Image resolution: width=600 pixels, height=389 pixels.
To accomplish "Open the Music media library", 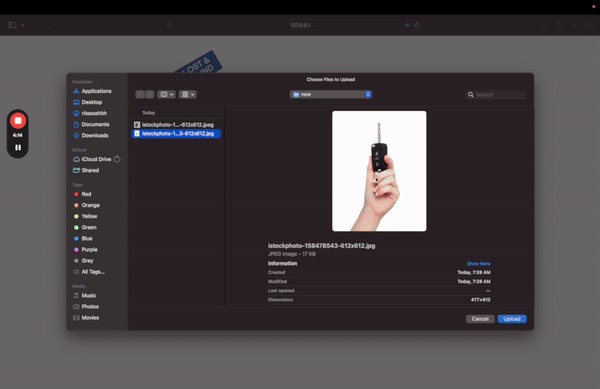I will [85, 295].
